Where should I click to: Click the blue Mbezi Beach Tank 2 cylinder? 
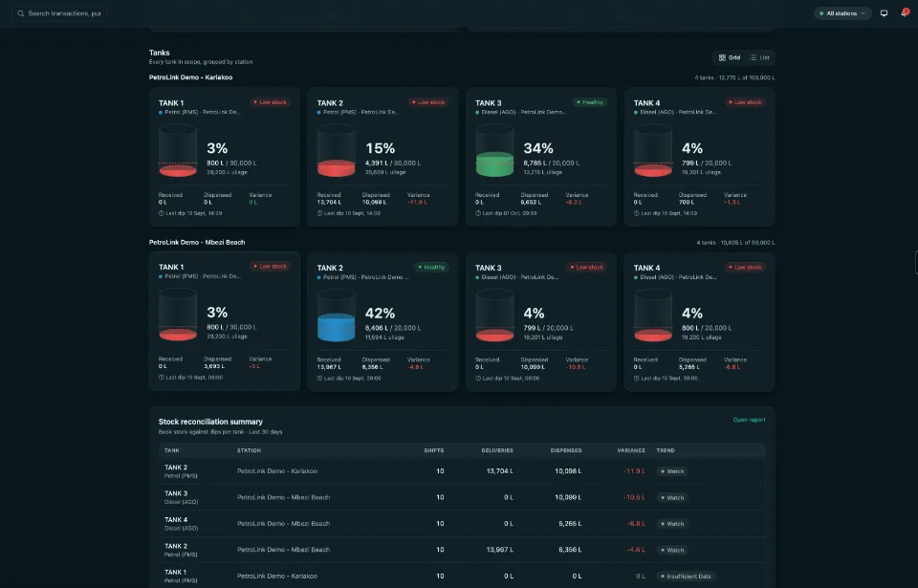point(336,316)
